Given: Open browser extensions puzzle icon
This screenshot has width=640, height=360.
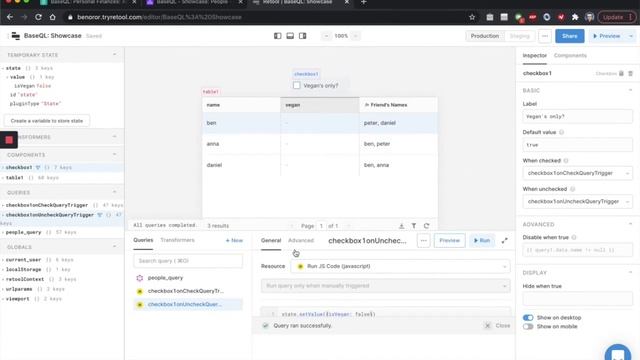Looking at the screenshot, I should pos(575,17).
